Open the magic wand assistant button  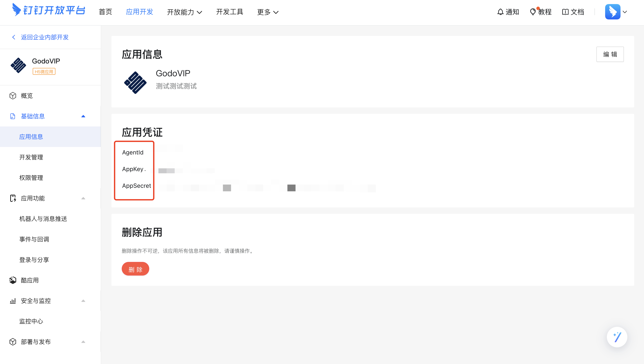(617, 337)
